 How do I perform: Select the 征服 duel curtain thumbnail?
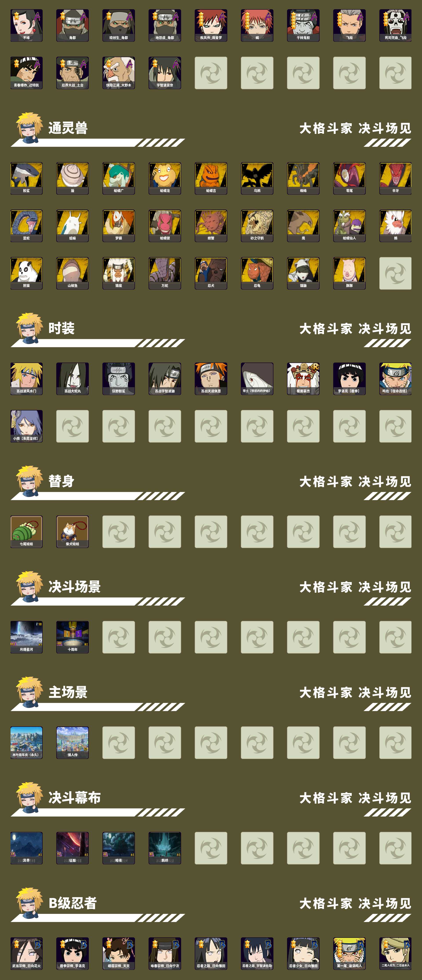coord(73,848)
